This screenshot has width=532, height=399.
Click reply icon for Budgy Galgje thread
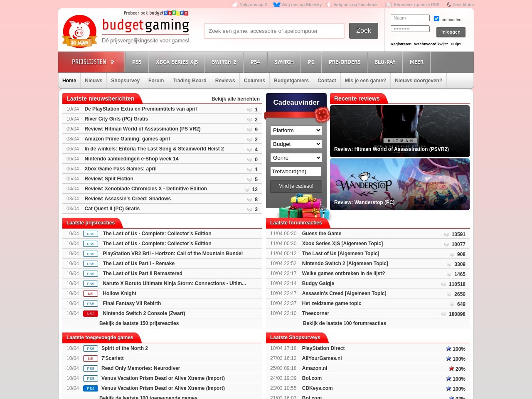443,284
